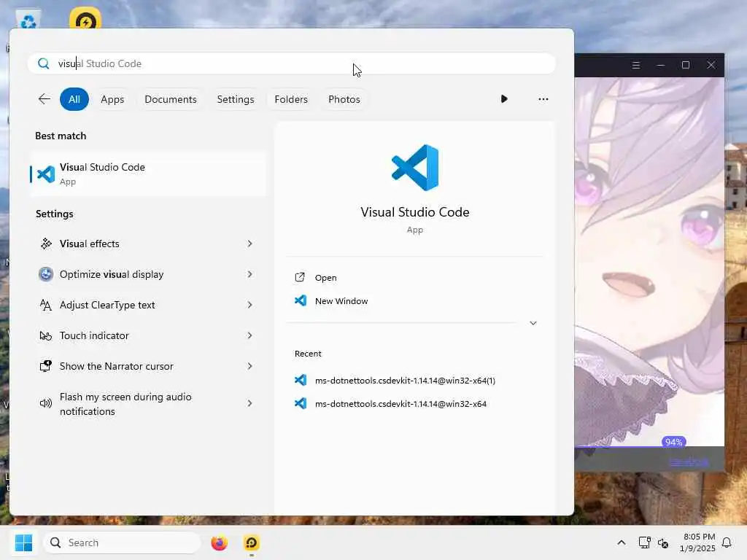Show hidden system tray icons
Image resolution: width=747 pixels, height=560 pixels.
[622, 542]
